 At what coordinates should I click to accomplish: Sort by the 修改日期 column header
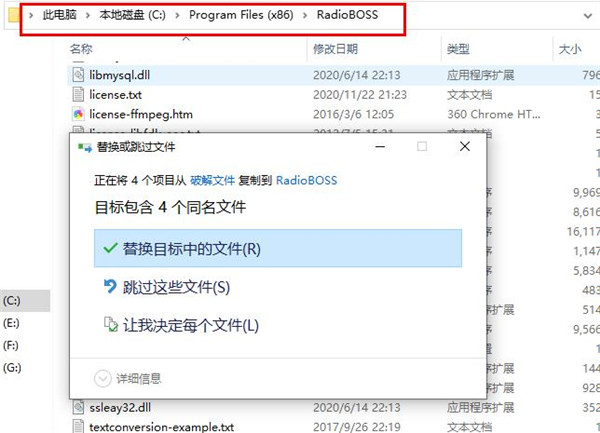click(x=336, y=49)
